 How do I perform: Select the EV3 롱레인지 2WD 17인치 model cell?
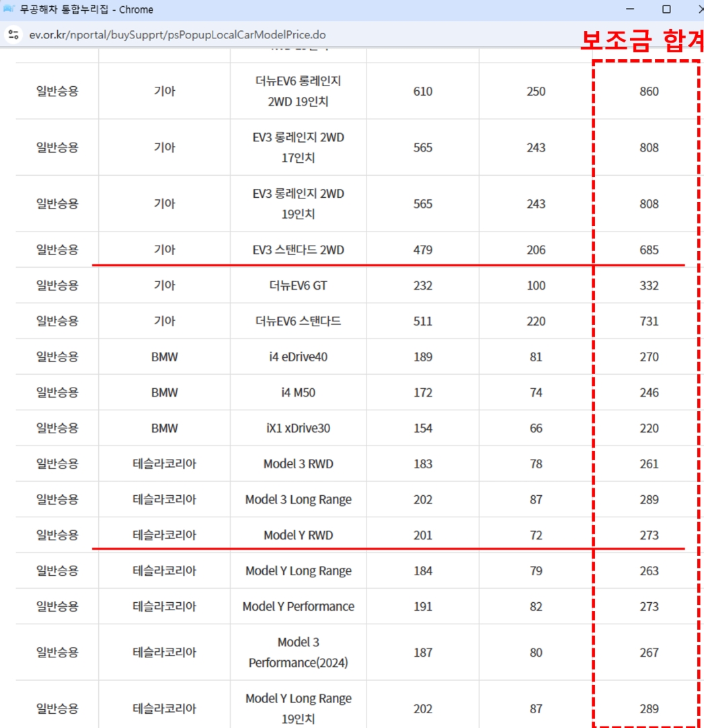pos(298,147)
